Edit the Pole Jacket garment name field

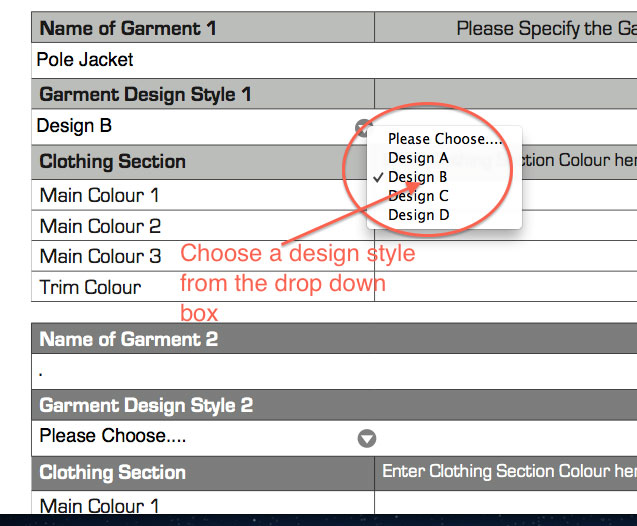334,60
